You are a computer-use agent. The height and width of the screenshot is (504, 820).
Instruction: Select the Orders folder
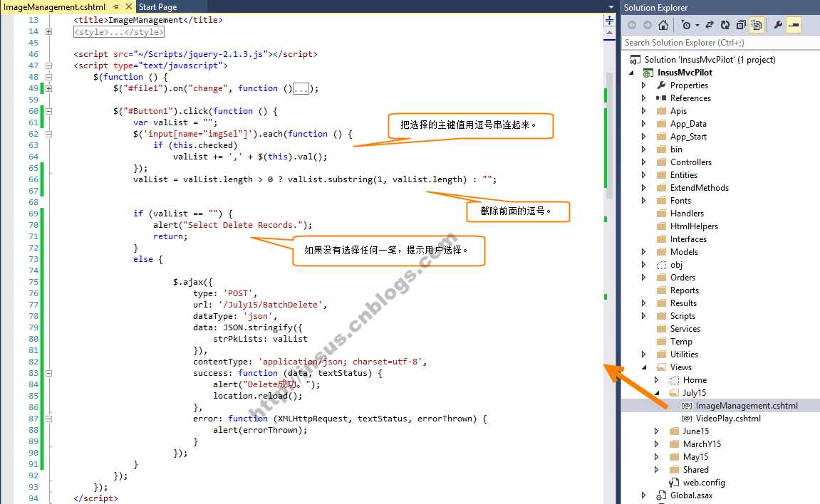click(x=683, y=278)
